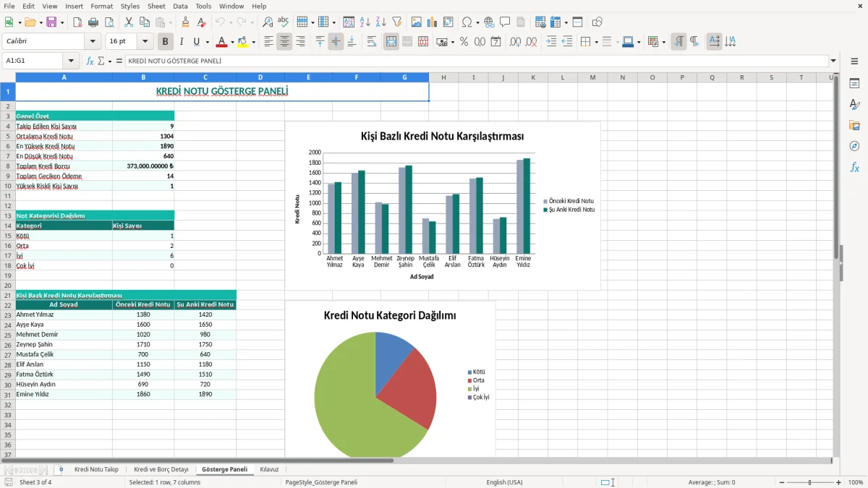Image resolution: width=868 pixels, height=488 pixels.
Task: Copy selection using the Copy icon
Action: tap(144, 22)
